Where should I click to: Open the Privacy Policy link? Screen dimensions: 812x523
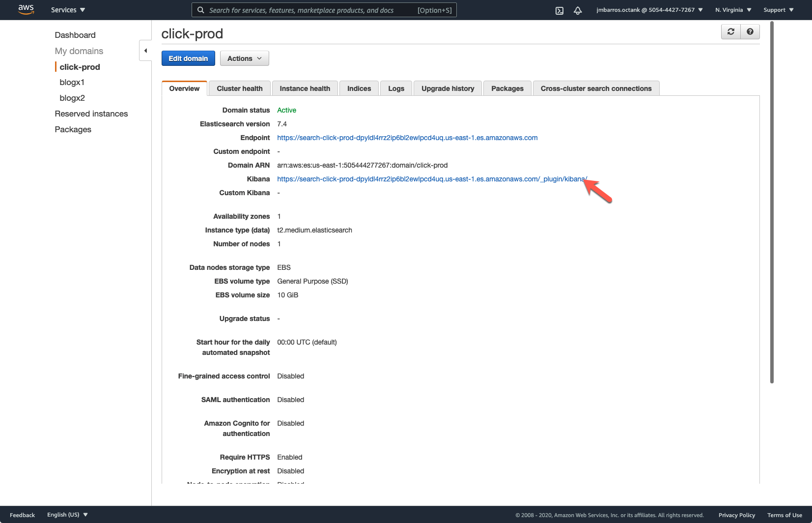coord(737,515)
